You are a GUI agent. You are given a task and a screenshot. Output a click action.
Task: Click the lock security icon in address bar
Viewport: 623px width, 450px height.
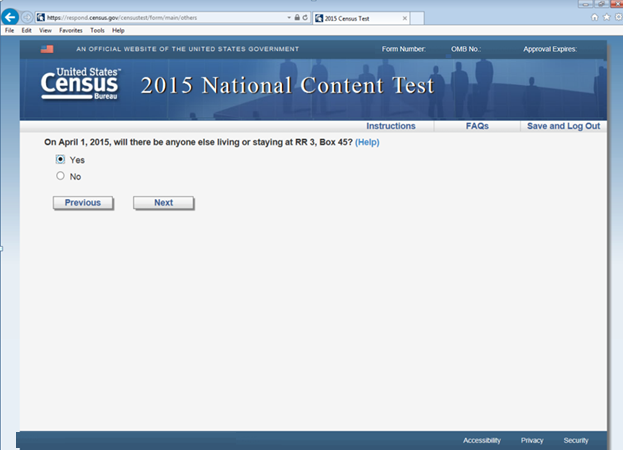297,17
